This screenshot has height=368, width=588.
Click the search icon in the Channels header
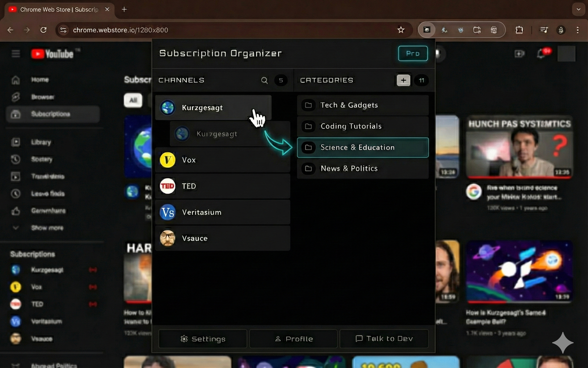coord(264,80)
